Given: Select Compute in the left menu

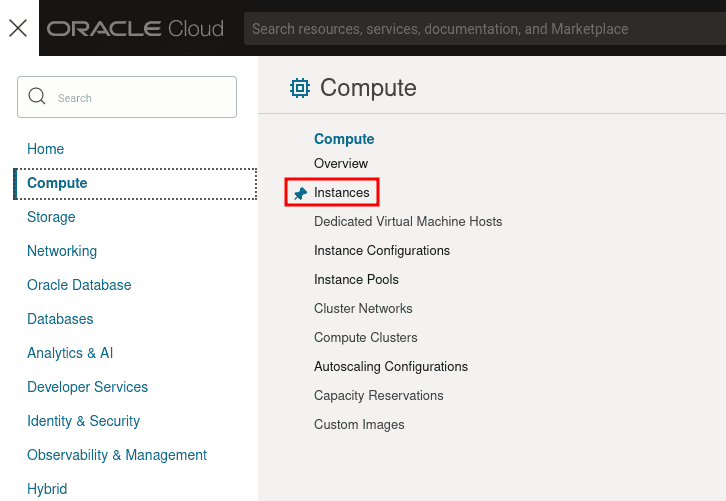Looking at the screenshot, I should [x=136, y=183].
